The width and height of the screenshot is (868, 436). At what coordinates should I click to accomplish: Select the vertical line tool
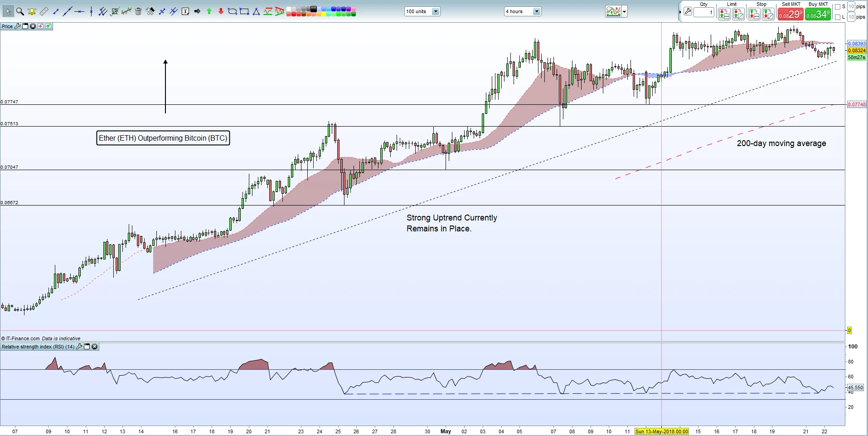91,11
